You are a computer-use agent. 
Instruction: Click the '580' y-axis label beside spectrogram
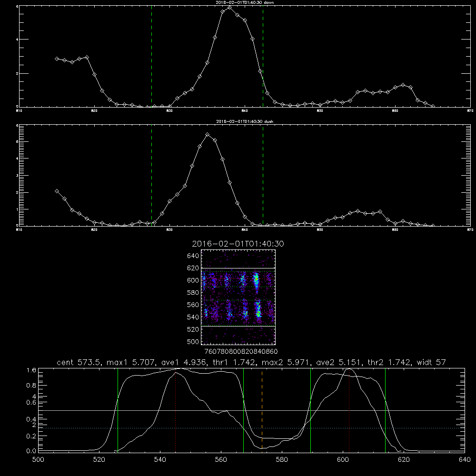pos(193,293)
